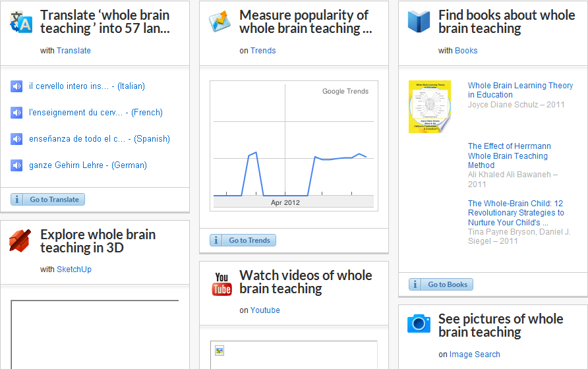
Task: Click the YouTube logo icon
Action: coord(221,284)
